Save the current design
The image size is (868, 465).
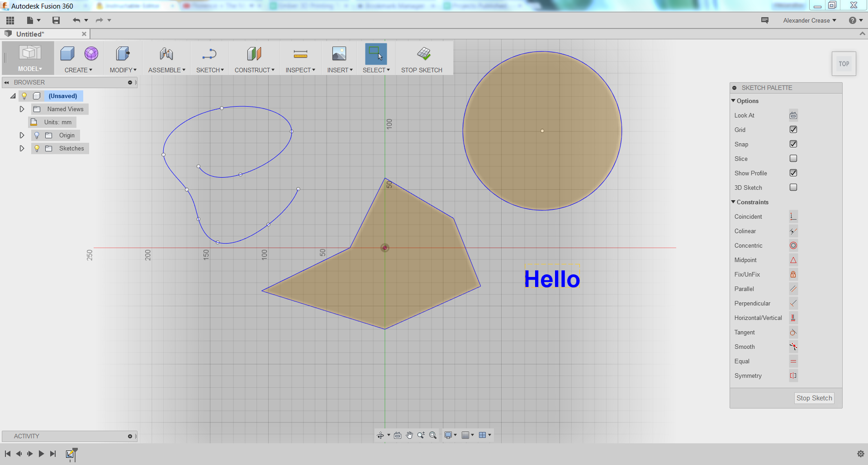pyautogui.click(x=56, y=20)
